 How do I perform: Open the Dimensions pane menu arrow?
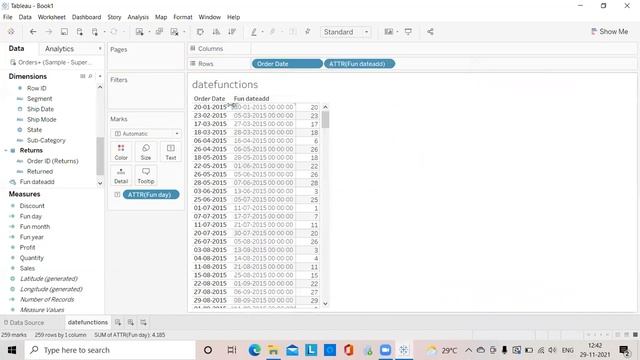[100, 76]
